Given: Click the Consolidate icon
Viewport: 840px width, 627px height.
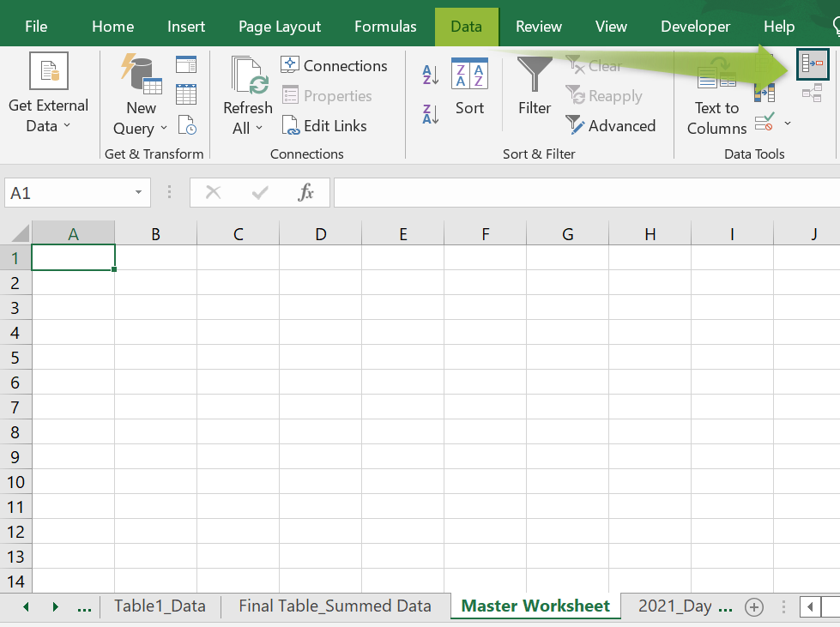Looking at the screenshot, I should (813, 63).
